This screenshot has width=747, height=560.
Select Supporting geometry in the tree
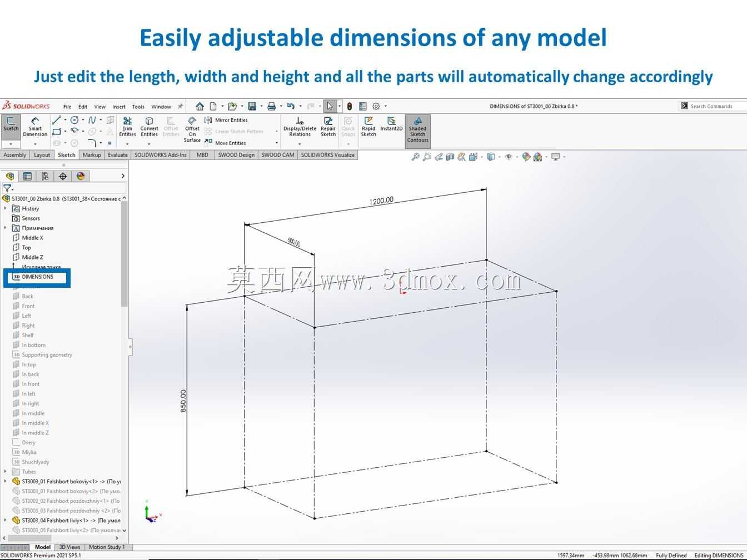coord(47,355)
